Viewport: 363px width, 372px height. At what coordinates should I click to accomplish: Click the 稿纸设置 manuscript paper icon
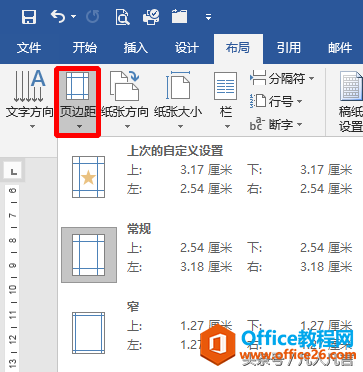coord(351,86)
